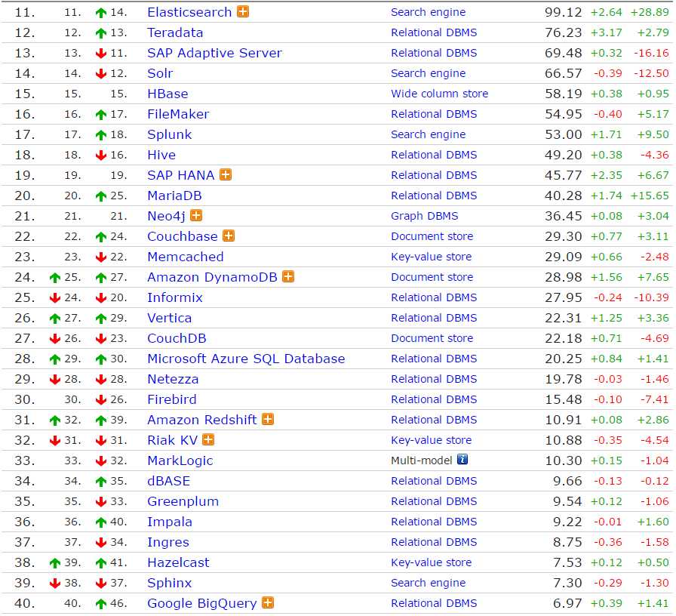Screen dimensions: 676x616
Task: Click the Multi-model label for MarkLogic
Action: tap(421, 460)
